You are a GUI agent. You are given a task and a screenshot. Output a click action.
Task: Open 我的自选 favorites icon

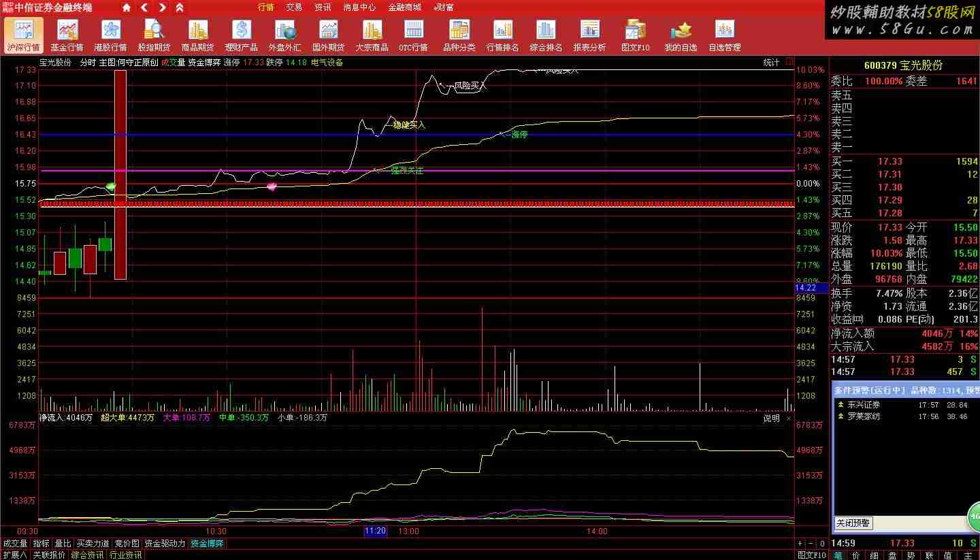pos(681,35)
